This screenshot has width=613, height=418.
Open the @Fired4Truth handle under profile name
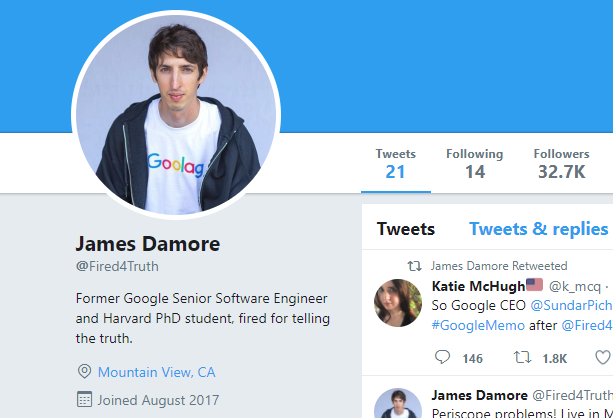(x=117, y=266)
